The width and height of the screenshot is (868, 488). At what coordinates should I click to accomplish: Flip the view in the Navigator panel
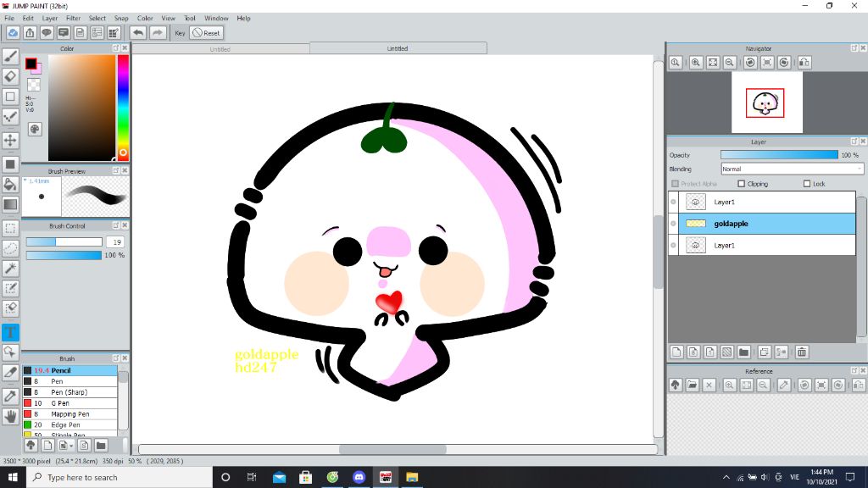tap(804, 63)
